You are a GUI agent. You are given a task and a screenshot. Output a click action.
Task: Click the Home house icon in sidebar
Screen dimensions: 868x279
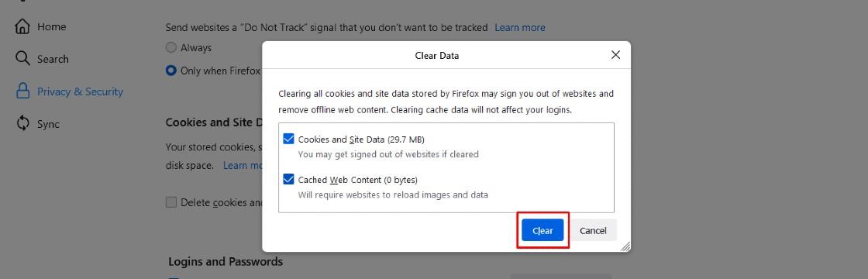pyautogui.click(x=22, y=26)
